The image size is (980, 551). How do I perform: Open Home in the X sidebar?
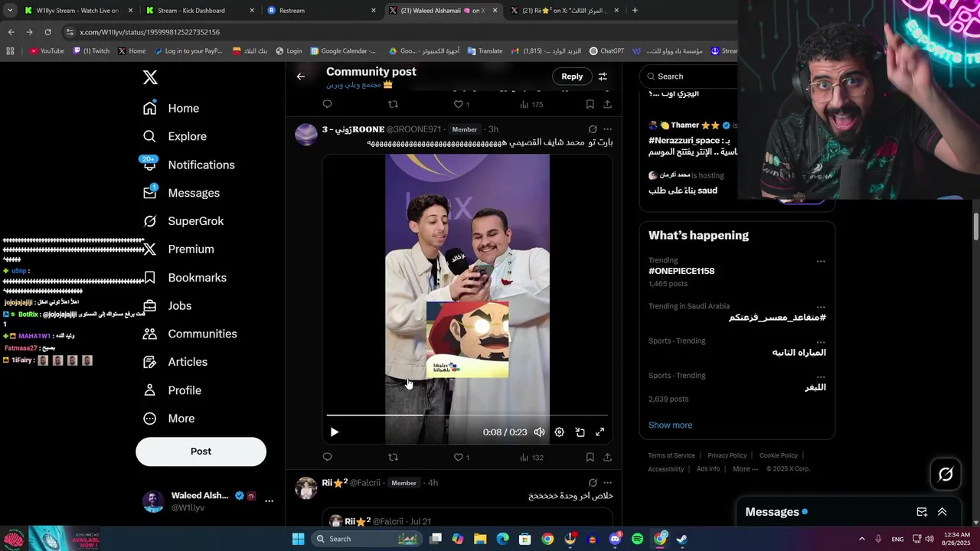[171, 109]
